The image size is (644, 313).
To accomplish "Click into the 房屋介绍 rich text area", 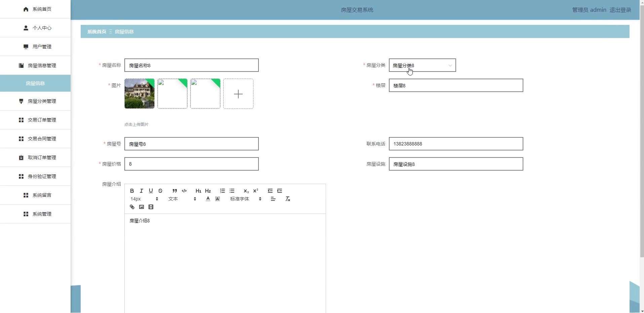I will pyautogui.click(x=225, y=263).
